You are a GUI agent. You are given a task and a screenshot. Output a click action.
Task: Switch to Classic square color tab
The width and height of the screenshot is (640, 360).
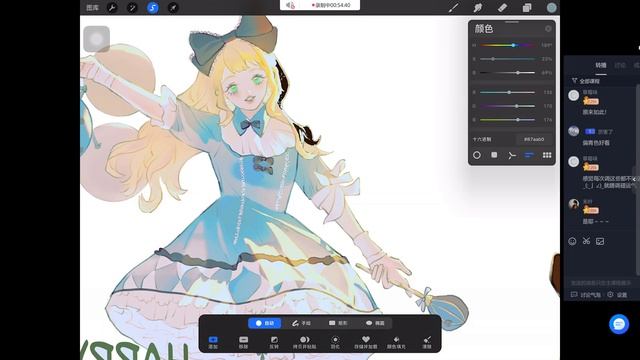494,155
